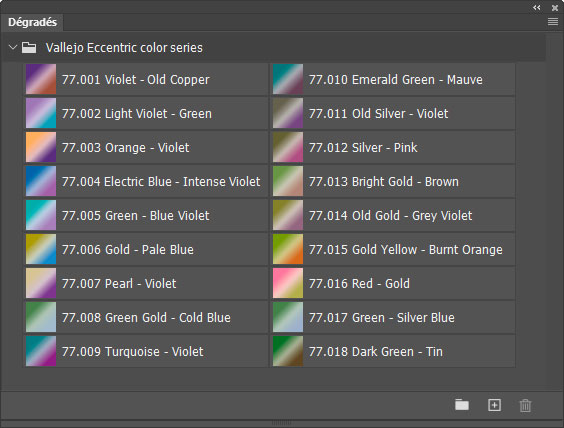Select the 77.010 Emerald Green - Mauve swatch

point(288,79)
